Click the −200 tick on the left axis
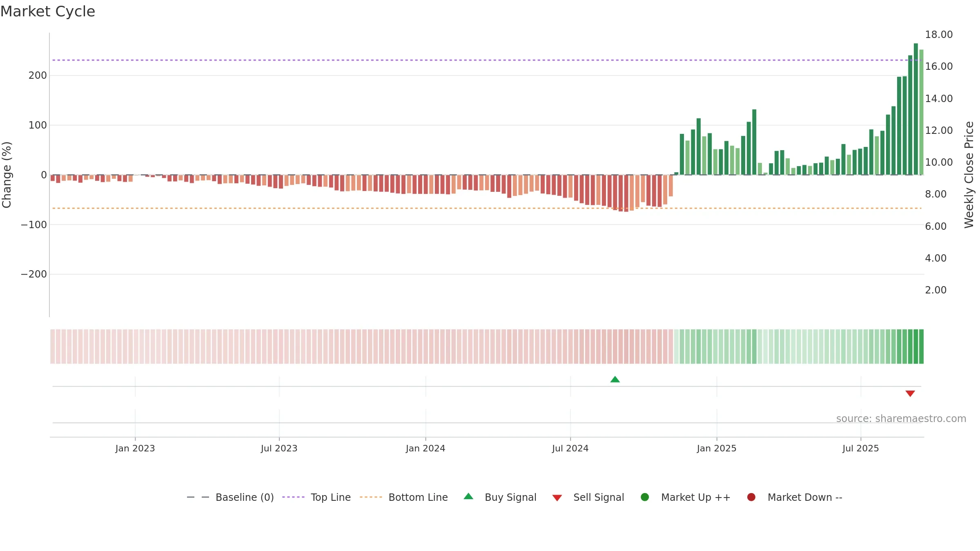Screen dimensions: 980x551 click(x=34, y=274)
